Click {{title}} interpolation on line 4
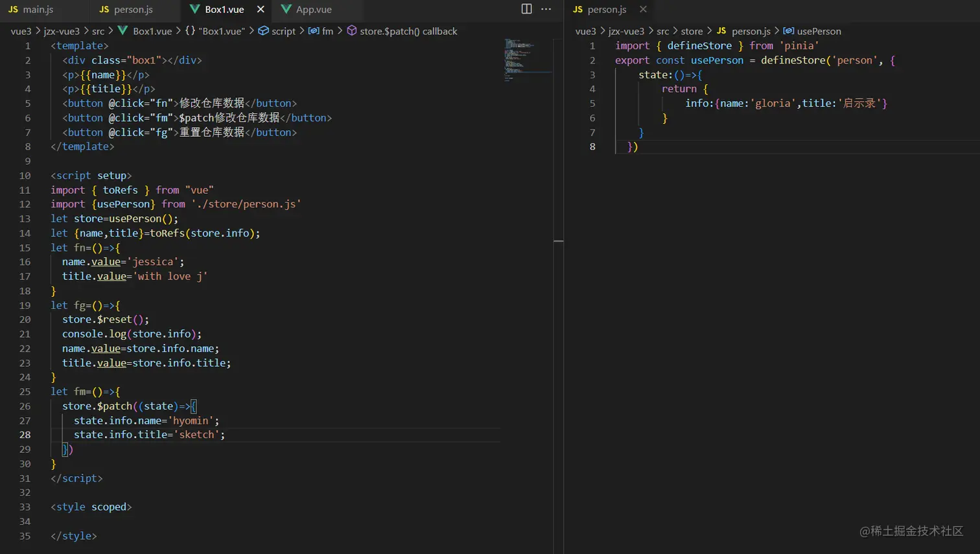This screenshot has width=980, height=554. coord(106,89)
